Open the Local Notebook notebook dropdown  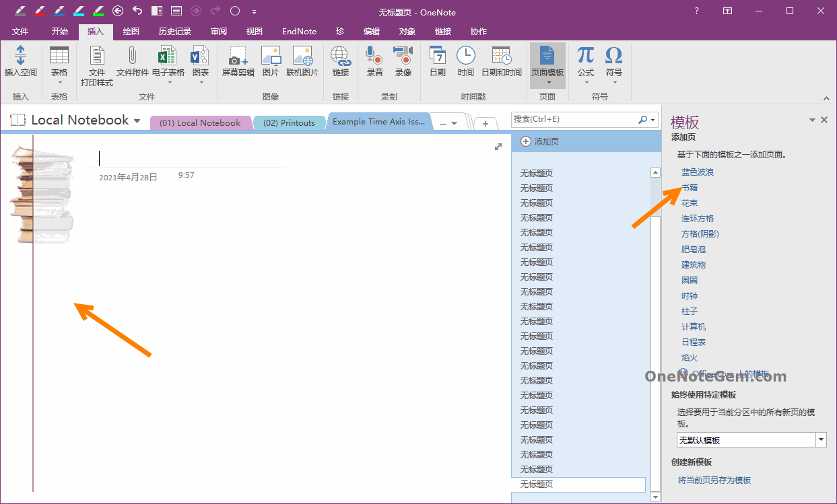point(137,121)
